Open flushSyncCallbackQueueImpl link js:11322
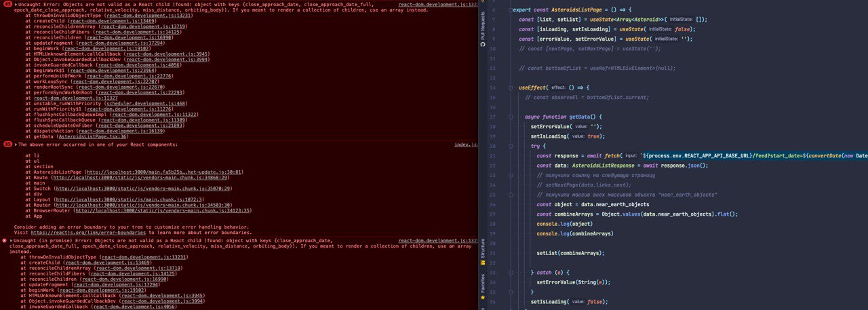Viewport: 868px width, 310px height. pos(154,115)
